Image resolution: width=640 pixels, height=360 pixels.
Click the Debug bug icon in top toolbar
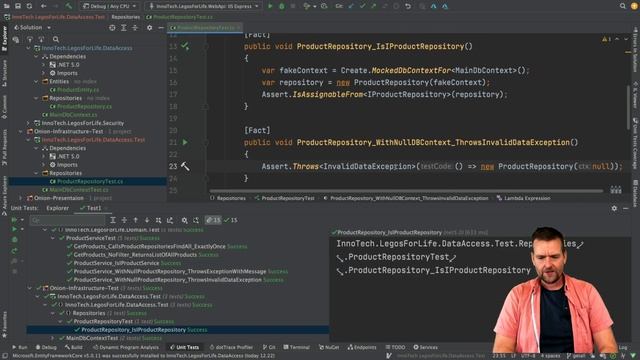tap(282, 6)
